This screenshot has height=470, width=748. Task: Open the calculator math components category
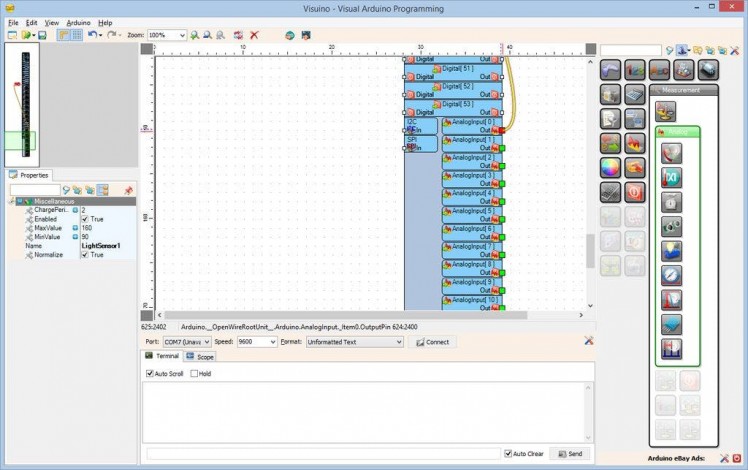pos(634,94)
